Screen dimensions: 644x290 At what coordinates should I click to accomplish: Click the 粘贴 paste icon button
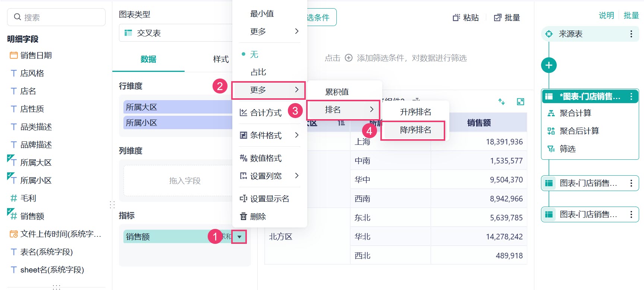coord(465,17)
